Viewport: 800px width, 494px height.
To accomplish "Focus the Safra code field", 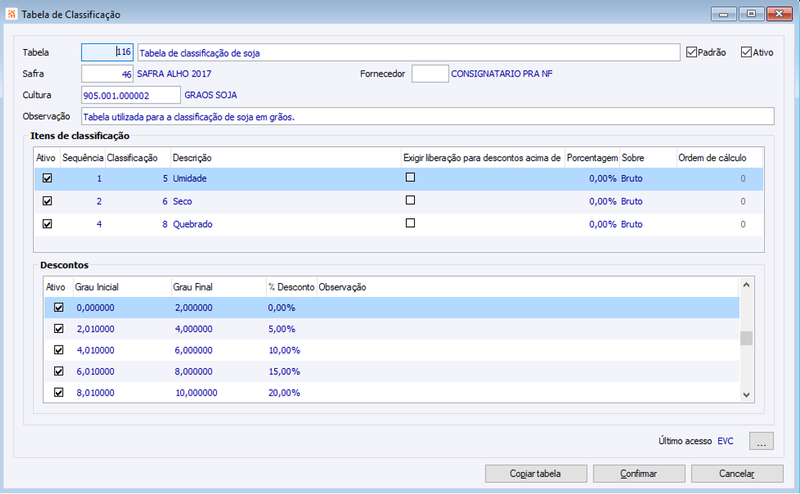I will pyautogui.click(x=107, y=74).
